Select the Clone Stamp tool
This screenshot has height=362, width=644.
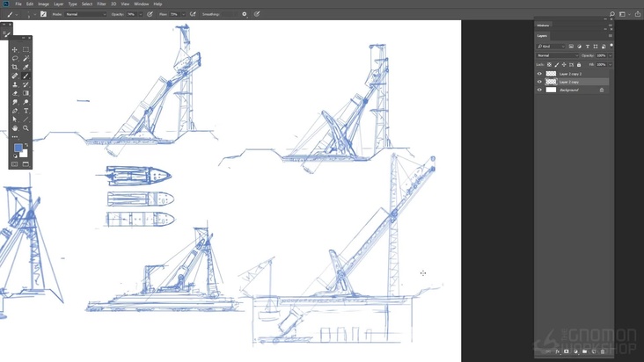point(15,84)
